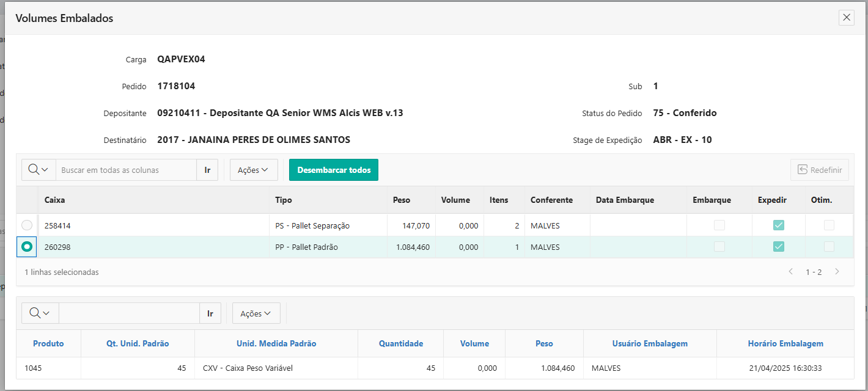The image size is (868, 391).
Task: Focus the Buscar em todas as colunas field
Action: 126,170
